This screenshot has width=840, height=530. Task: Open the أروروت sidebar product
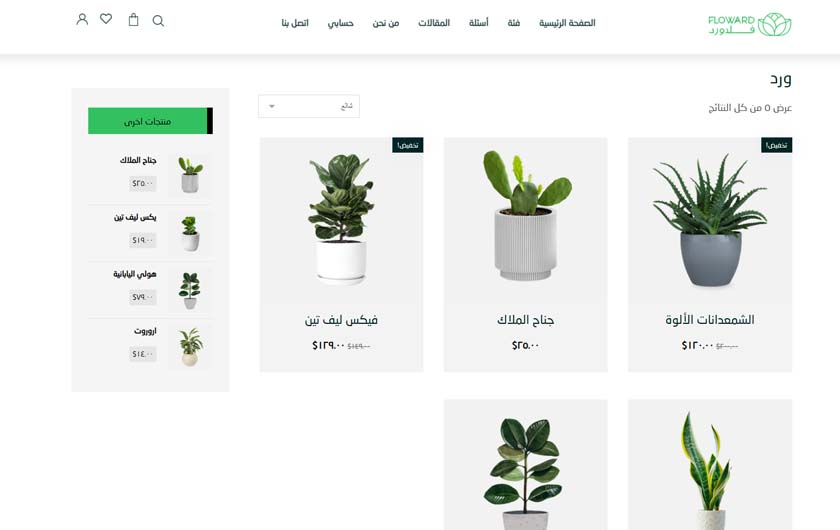click(x=145, y=331)
